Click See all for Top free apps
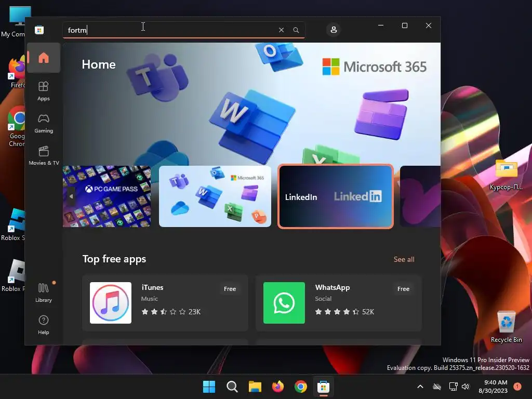The height and width of the screenshot is (399, 532). [404, 259]
